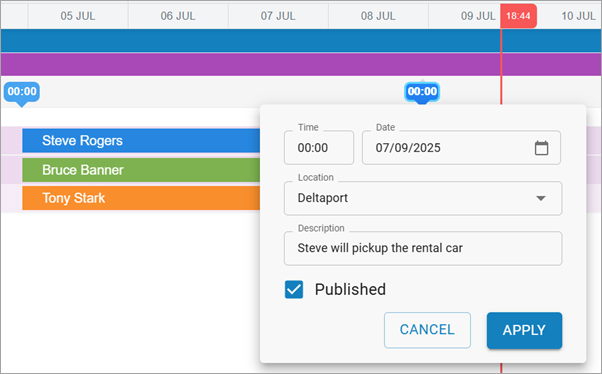The height and width of the screenshot is (374, 602).
Task: Select the Steve Rogers timeline bar
Action: pos(141,141)
